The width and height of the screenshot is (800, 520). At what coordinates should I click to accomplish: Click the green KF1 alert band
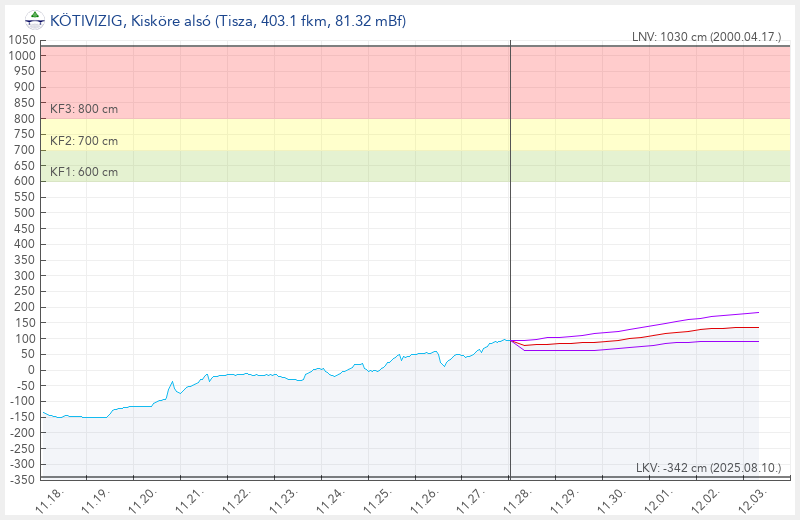coord(400,166)
